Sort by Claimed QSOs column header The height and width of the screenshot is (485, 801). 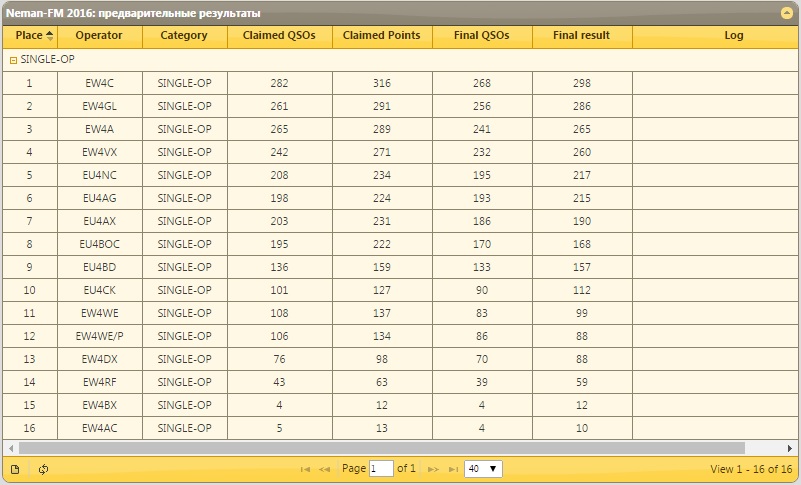point(279,36)
